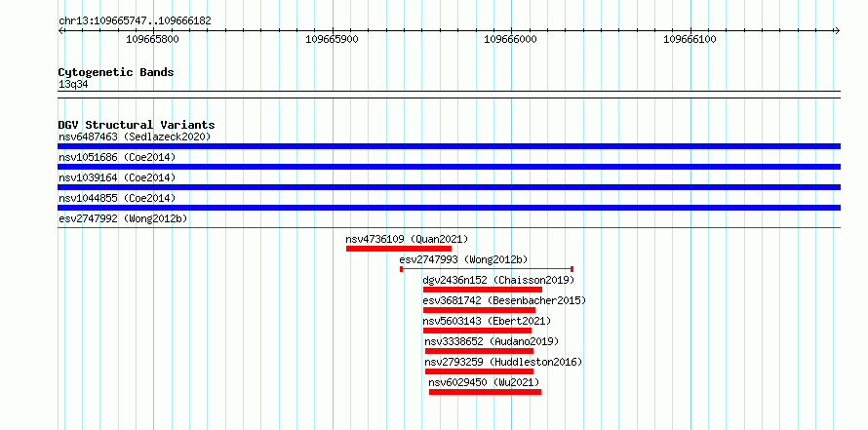868x430 pixels.
Task: Select the red bar under nsv6029450
Action: tap(485, 392)
